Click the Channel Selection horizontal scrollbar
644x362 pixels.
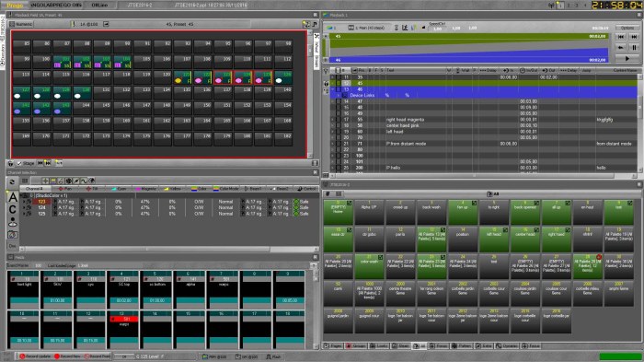click(168, 249)
